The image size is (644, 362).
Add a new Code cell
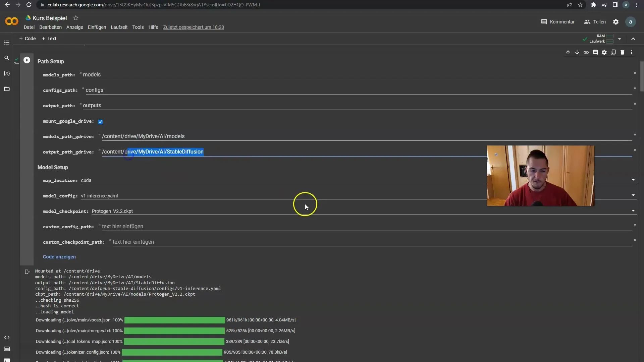tap(27, 39)
